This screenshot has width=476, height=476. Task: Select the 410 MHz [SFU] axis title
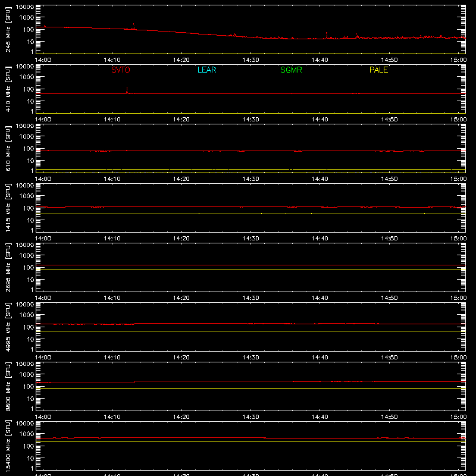pos(8,89)
